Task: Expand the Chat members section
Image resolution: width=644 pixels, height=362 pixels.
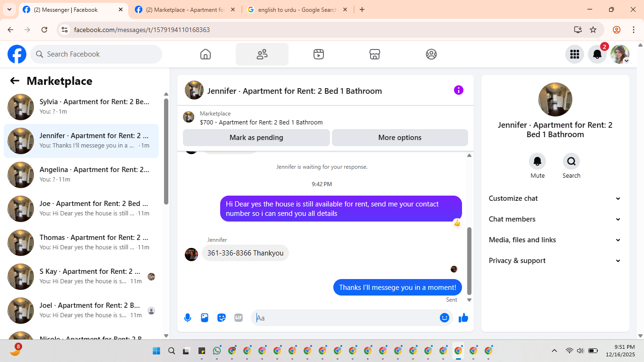Action: coord(555,219)
